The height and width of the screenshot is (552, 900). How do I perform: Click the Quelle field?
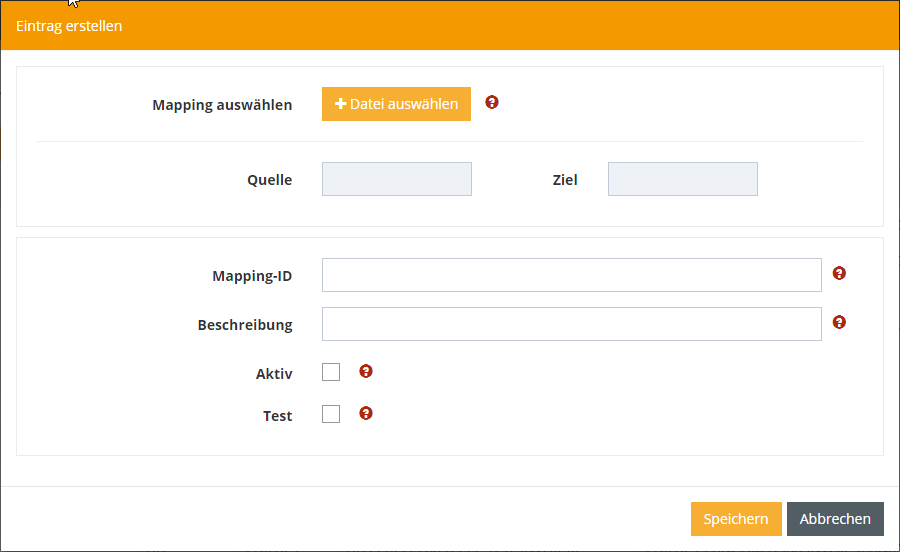[x=397, y=180]
